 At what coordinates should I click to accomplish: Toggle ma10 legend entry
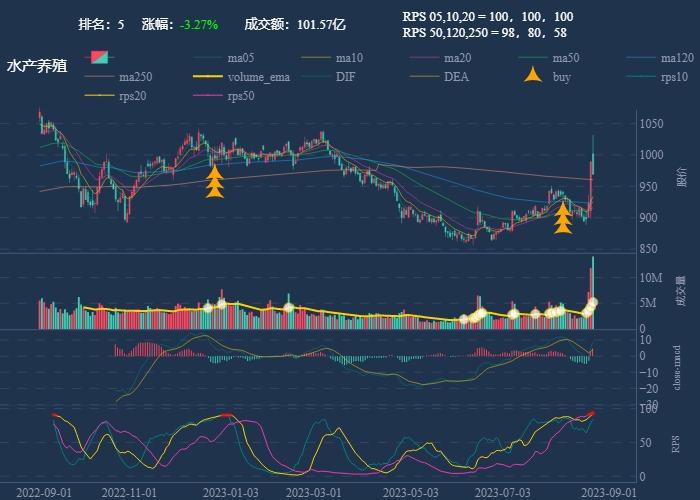click(332, 58)
